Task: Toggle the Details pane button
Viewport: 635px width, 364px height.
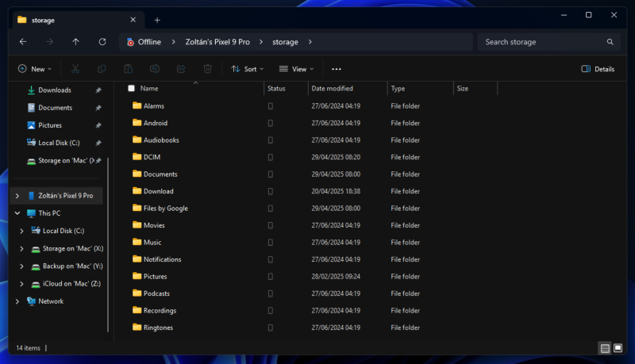Action: point(598,69)
